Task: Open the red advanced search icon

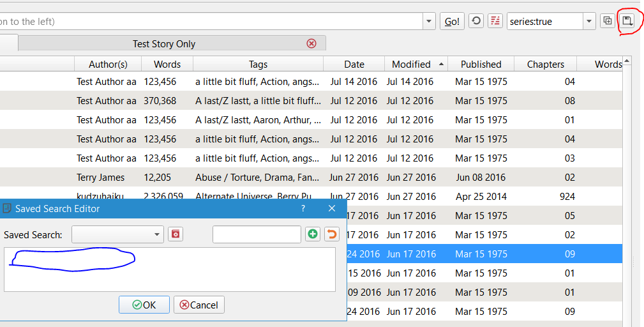Action: 495,21
